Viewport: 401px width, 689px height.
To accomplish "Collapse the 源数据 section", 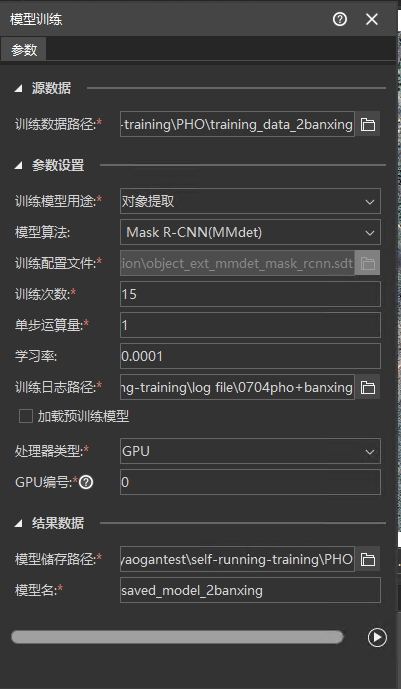I will click(18, 89).
